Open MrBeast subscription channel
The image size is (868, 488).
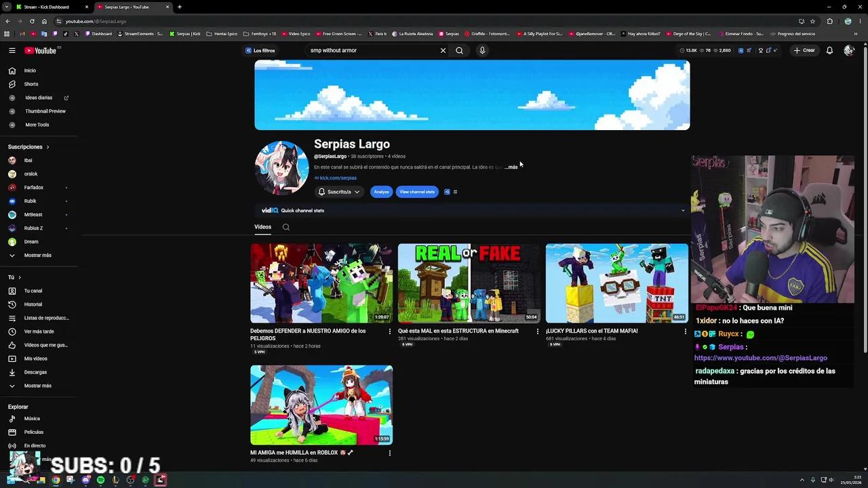coord(33,215)
